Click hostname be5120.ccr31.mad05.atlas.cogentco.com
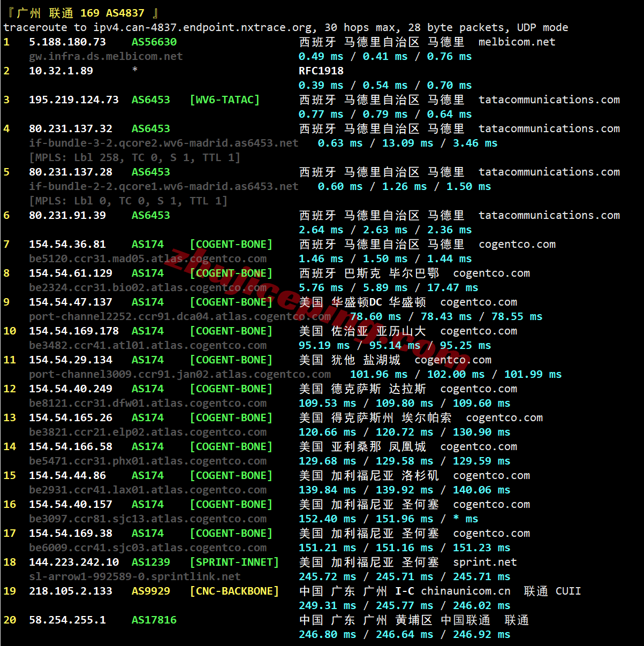 click(148, 259)
